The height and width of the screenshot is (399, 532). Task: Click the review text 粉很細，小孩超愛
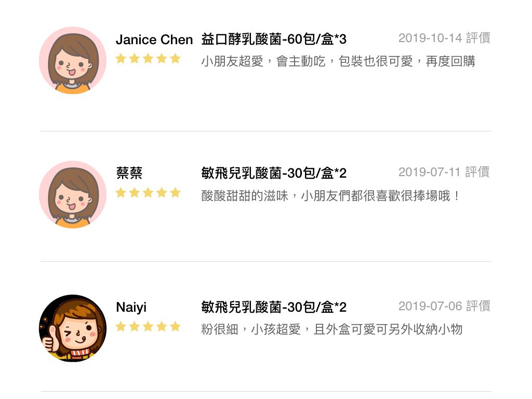251,329
